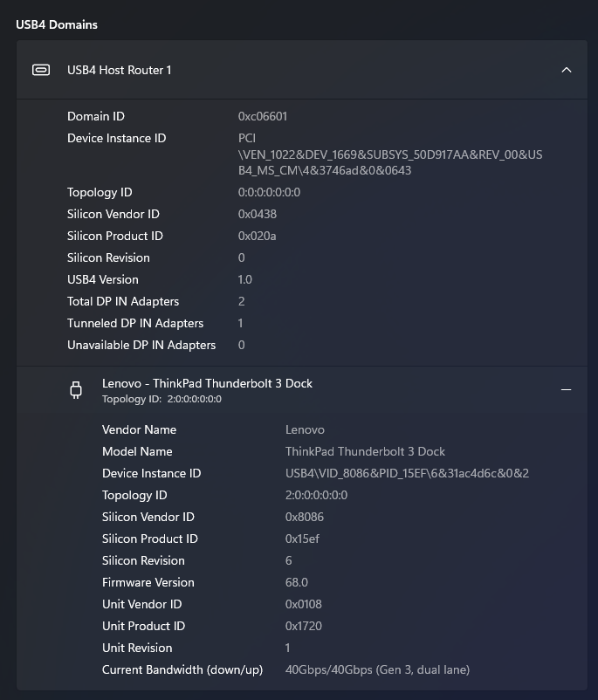
Task: Click the dock's Topology ID subtitle text
Action: click(162, 399)
